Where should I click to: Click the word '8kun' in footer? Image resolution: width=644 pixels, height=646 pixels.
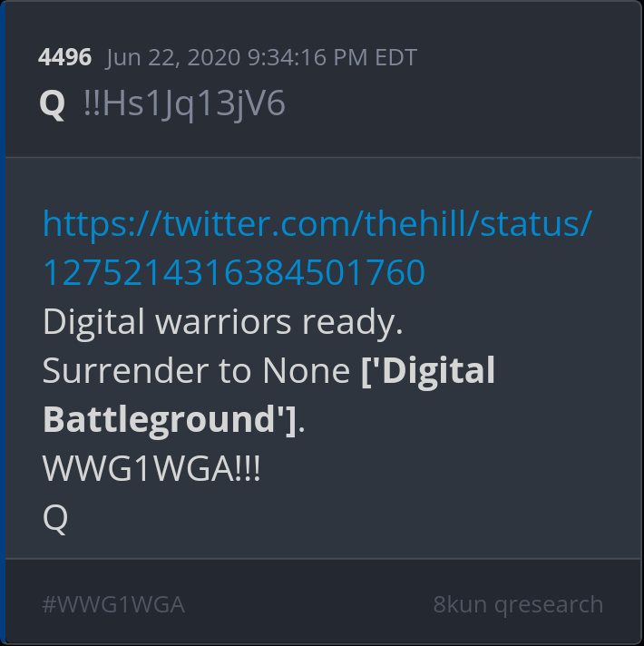(460, 605)
